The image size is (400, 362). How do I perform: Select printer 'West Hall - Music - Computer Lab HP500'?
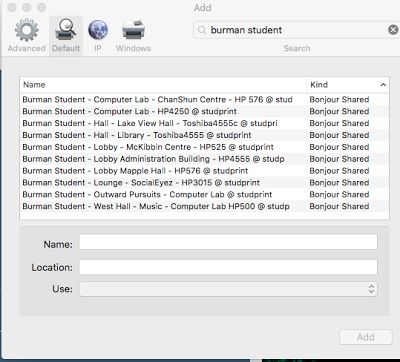tap(204, 206)
